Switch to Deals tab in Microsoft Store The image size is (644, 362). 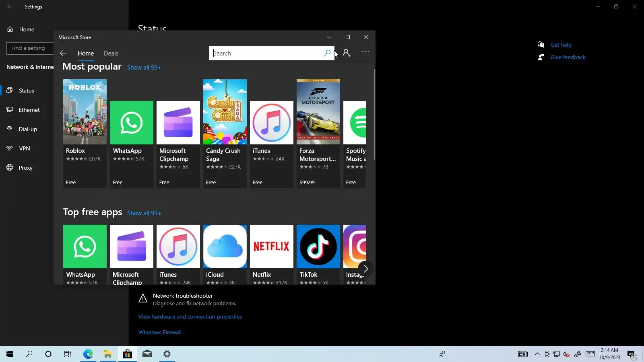(x=111, y=53)
